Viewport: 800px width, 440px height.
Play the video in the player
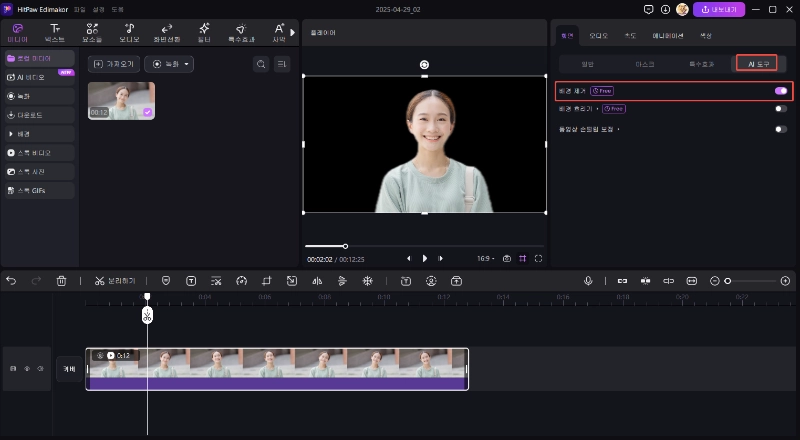click(x=424, y=259)
